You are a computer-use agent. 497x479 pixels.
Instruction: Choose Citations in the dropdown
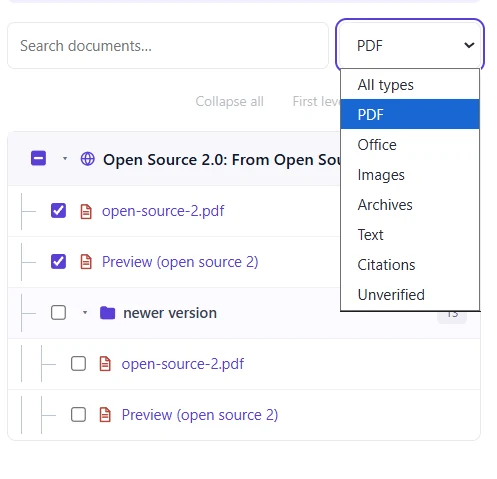coord(410,265)
